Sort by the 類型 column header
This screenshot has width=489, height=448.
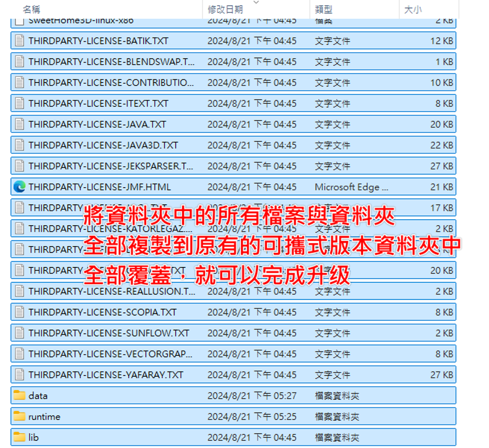(x=324, y=9)
